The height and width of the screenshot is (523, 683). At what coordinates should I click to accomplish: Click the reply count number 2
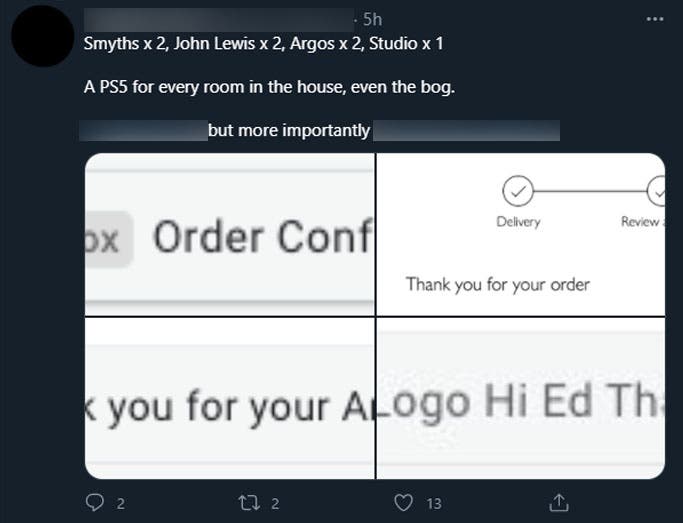tap(121, 504)
